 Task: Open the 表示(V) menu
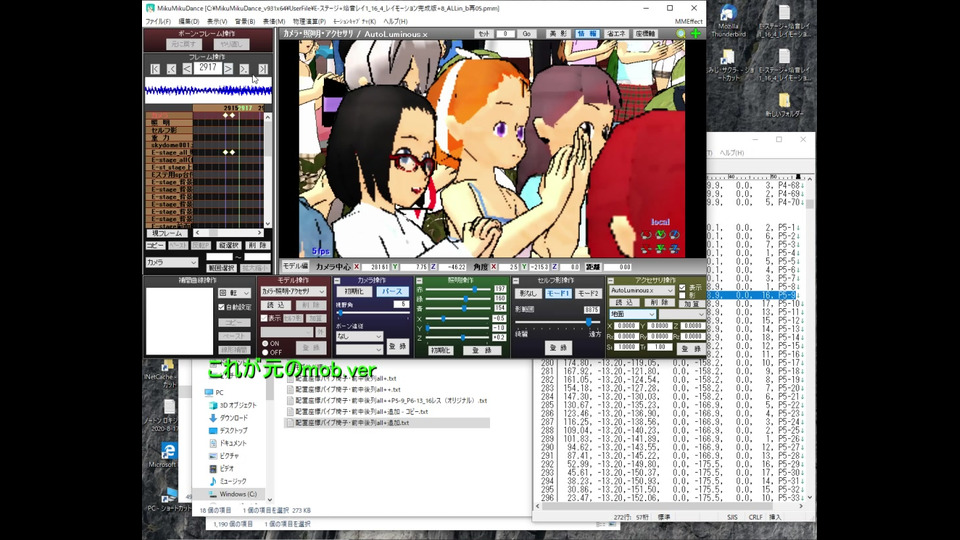pos(217,21)
